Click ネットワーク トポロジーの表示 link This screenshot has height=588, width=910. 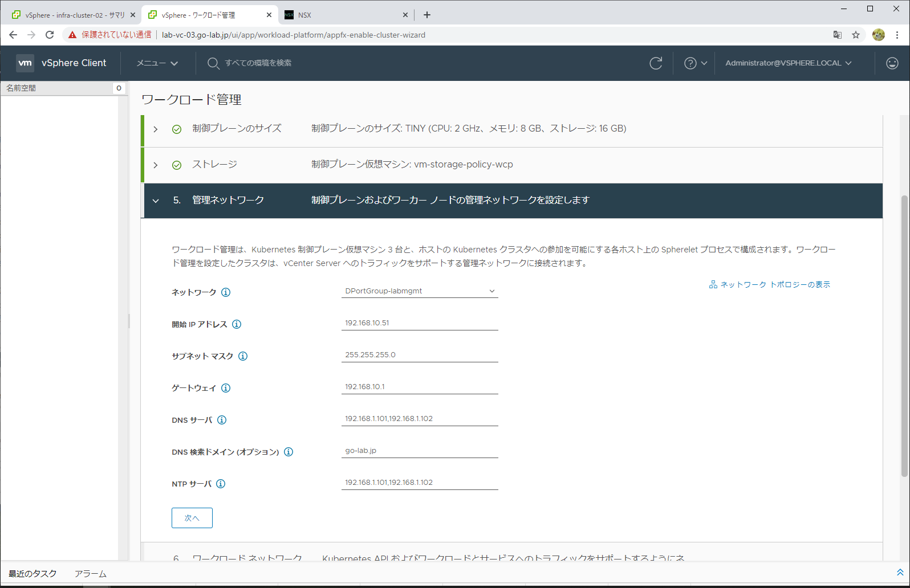[775, 284]
